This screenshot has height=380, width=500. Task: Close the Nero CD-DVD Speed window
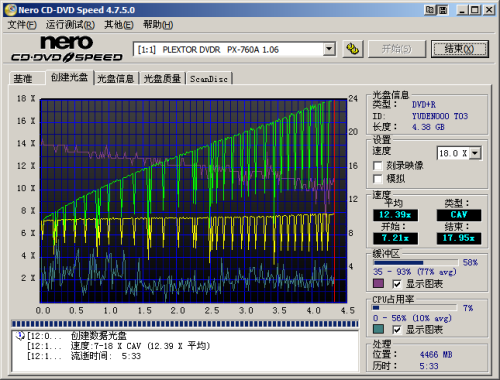(x=489, y=10)
